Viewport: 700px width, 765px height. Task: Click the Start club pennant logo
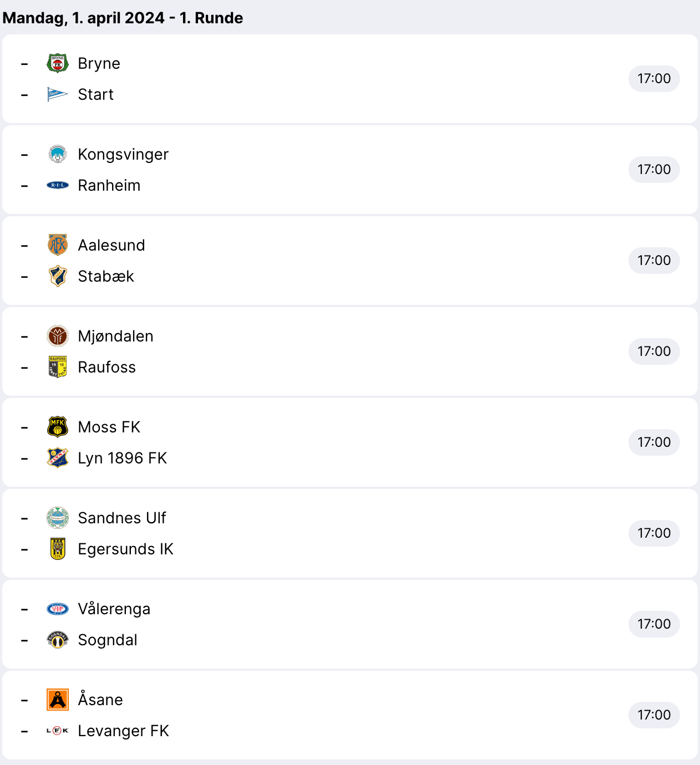coord(58,95)
